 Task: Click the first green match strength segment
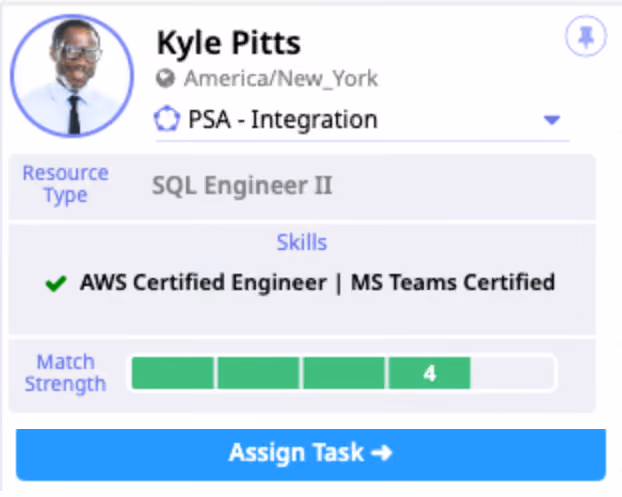173,373
